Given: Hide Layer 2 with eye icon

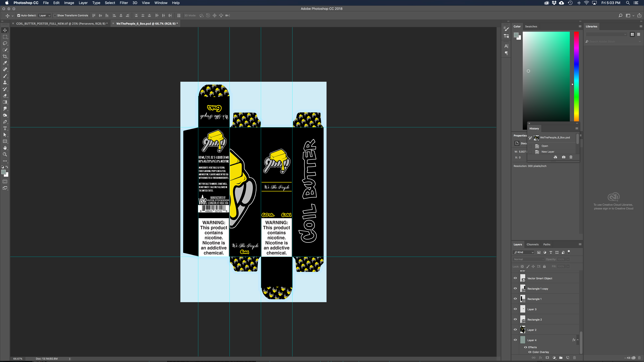Looking at the screenshot, I should pos(515,330).
